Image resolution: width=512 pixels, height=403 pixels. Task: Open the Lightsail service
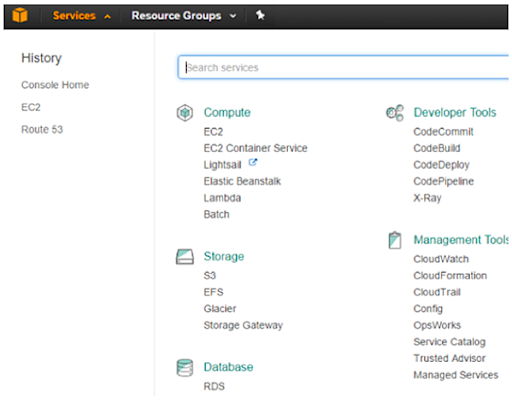[222, 165]
